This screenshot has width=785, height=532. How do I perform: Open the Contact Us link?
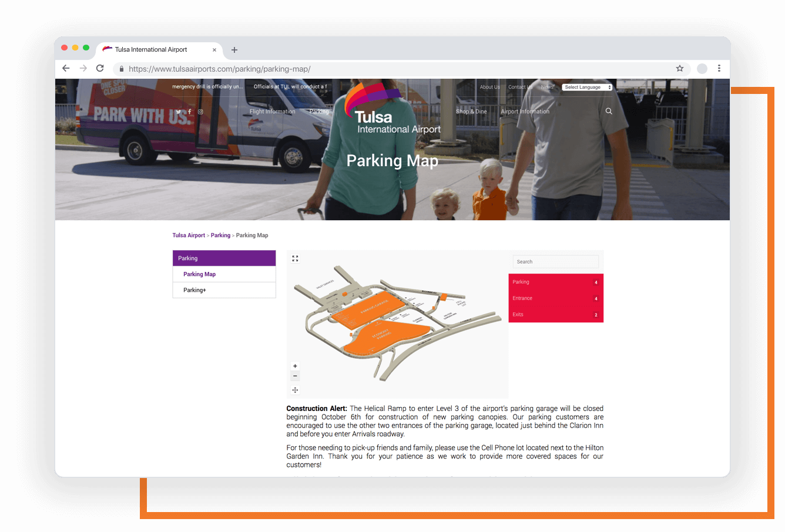point(521,87)
